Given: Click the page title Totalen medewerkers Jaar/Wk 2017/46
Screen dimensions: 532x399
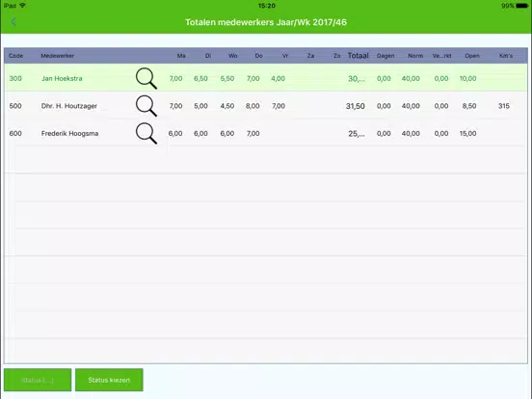Looking at the screenshot, I should click(266, 22).
